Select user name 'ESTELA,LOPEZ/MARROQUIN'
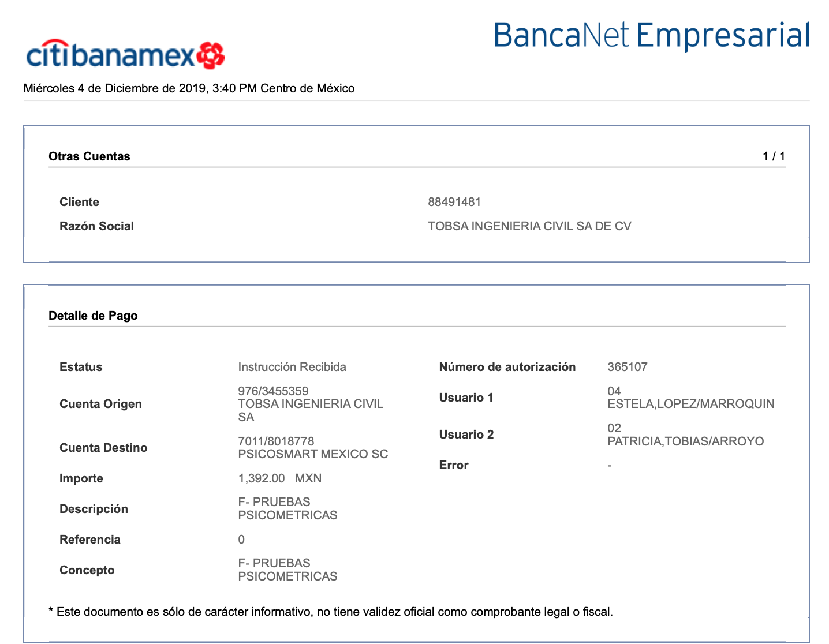The image size is (829, 644). (691, 404)
